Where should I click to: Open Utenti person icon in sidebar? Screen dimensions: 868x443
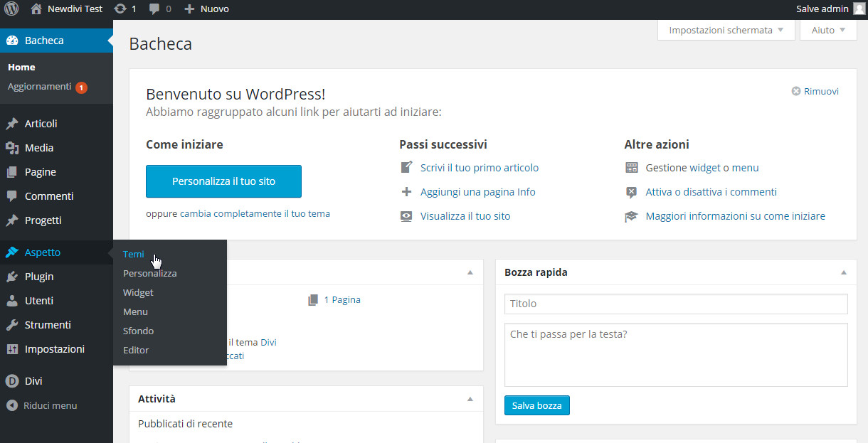12,301
